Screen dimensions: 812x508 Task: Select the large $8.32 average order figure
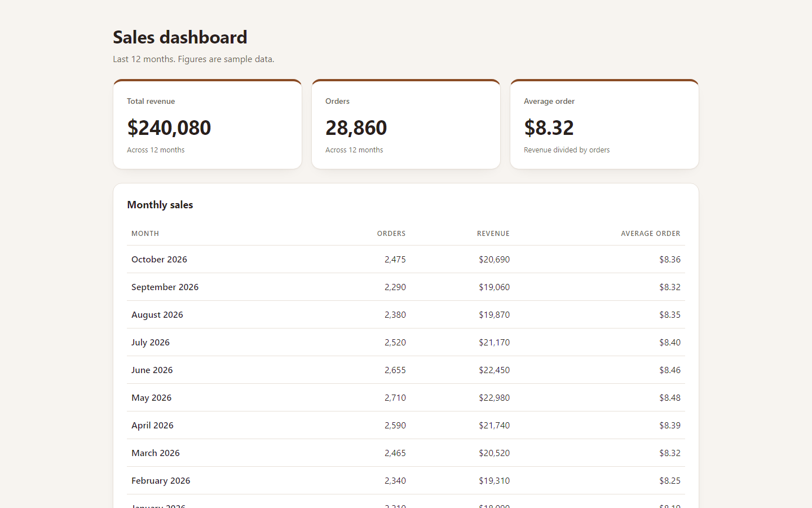[x=549, y=128]
